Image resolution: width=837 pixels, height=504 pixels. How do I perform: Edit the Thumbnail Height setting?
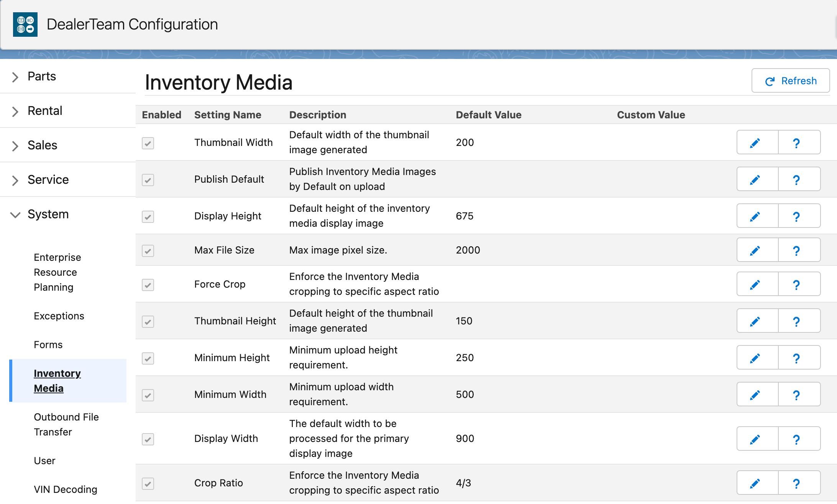[x=757, y=321]
